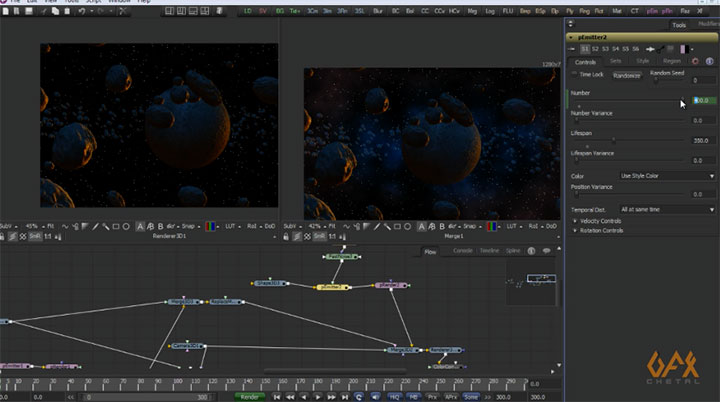Screen dimensions: 720x402
Task: Click the Copy icon in top toolbar
Action: click(x=55, y=11)
